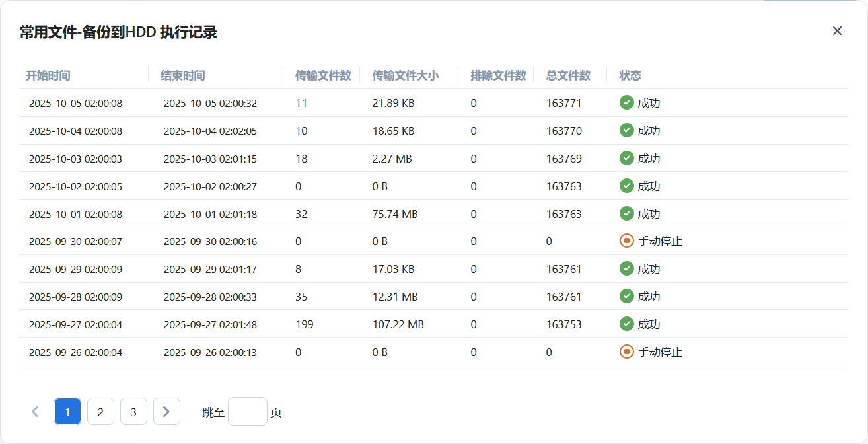
Task: Select page 1 in pagination
Action: point(67,412)
